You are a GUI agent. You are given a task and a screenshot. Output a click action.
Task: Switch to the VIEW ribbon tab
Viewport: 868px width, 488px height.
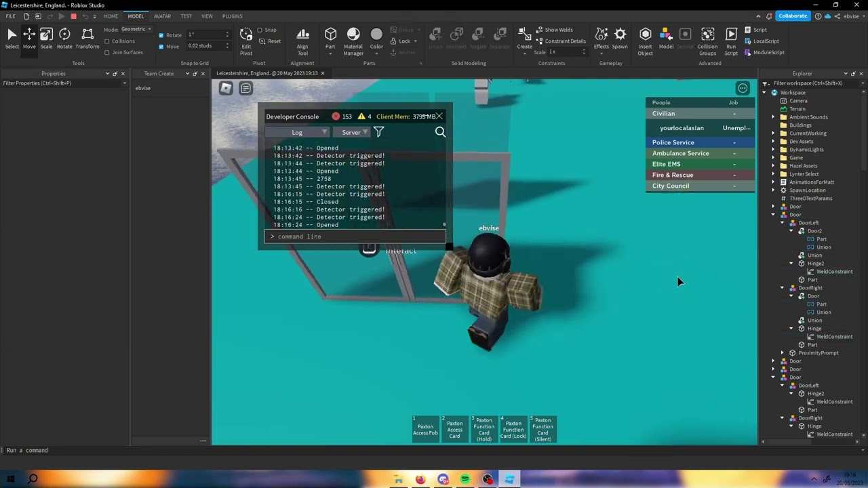pos(207,16)
